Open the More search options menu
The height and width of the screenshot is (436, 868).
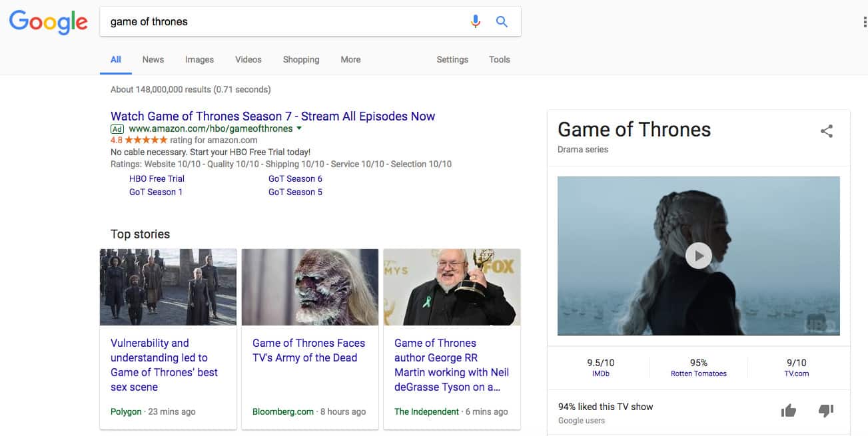[350, 59]
